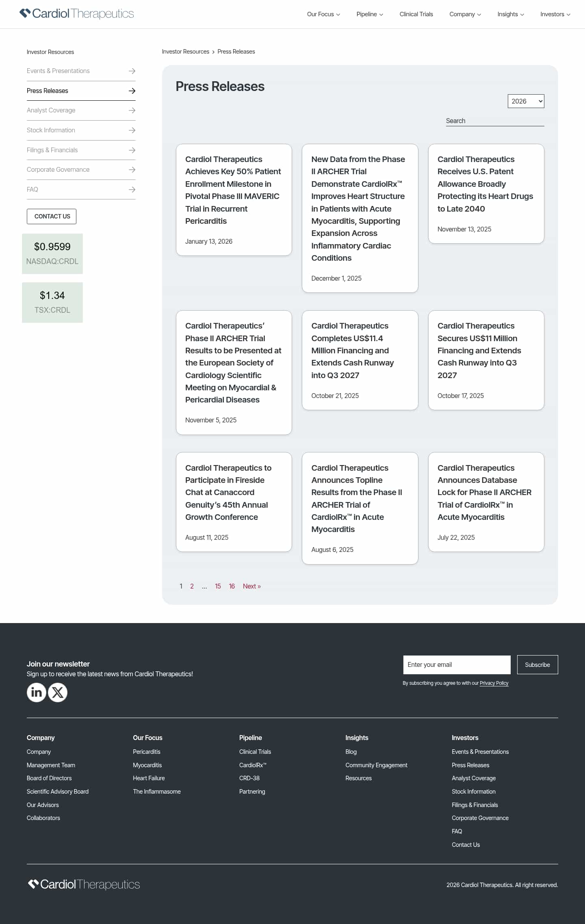Expand the Investors navigation menu

(x=555, y=14)
